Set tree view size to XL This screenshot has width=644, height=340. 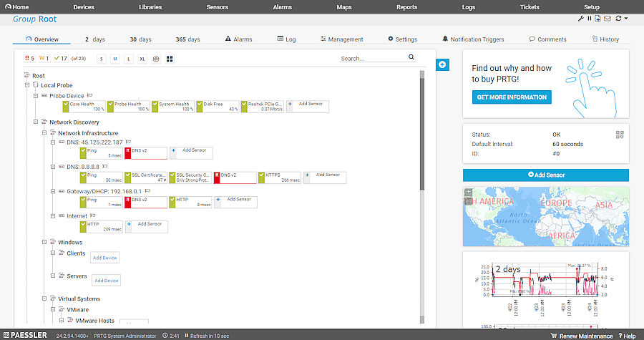[142, 59]
